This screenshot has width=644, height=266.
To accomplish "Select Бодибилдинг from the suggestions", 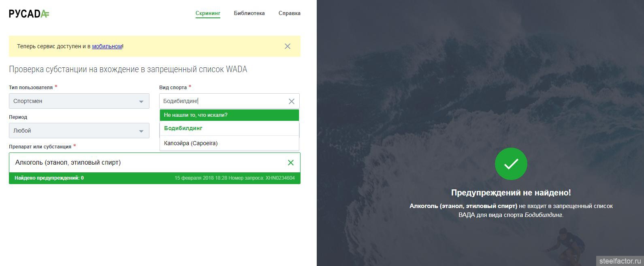I will pyautogui.click(x=229, y=128).
